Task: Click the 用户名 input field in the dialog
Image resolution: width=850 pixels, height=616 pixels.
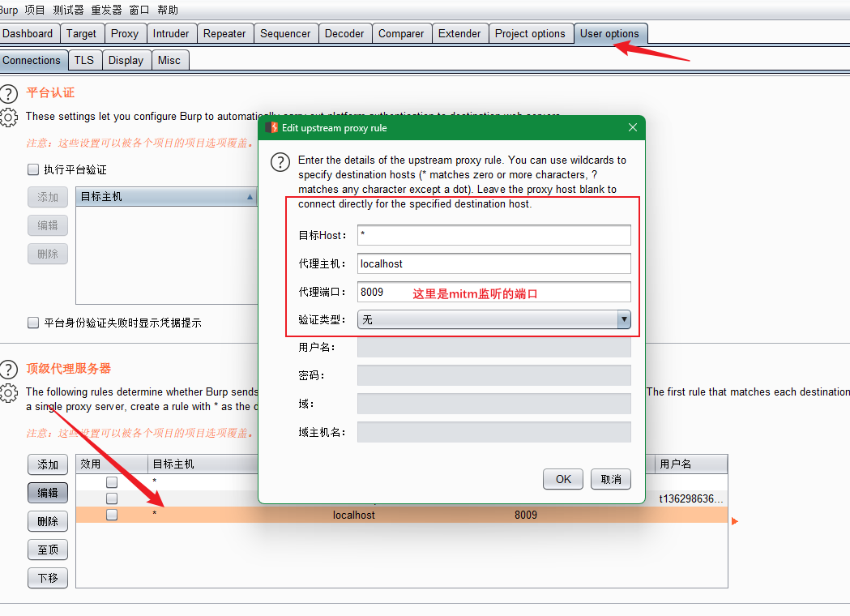Action: point(493,348)
